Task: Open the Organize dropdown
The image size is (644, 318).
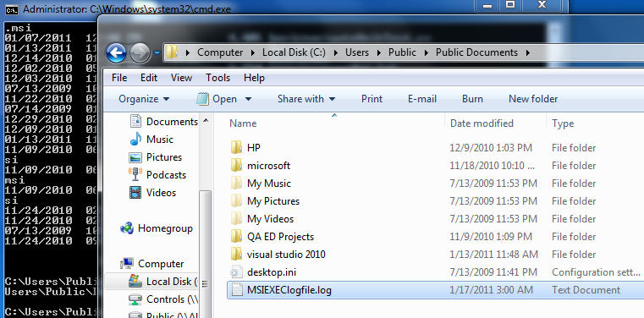Action: 144,99
